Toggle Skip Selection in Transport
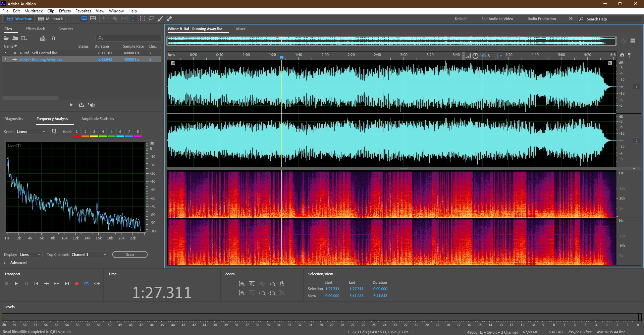 pyautogui.click(x=97, y=284)
